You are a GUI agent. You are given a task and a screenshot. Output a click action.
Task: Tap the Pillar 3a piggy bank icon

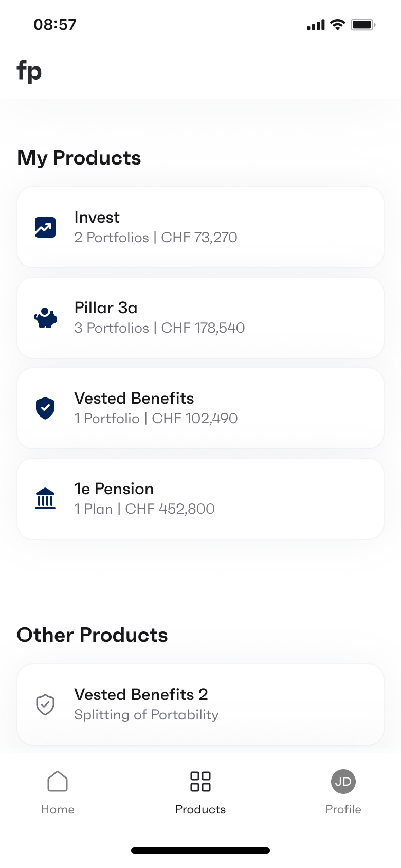click(x=45, y=318)
